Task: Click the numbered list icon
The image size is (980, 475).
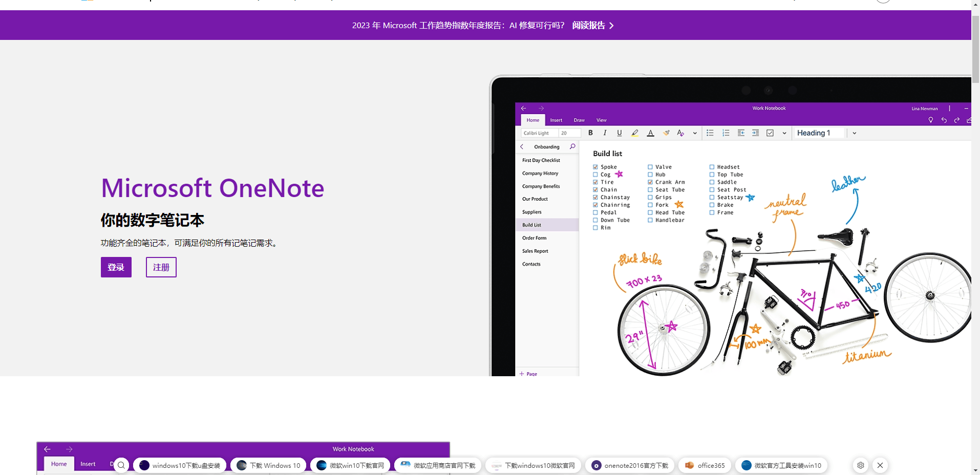Action: pos(726,133)
